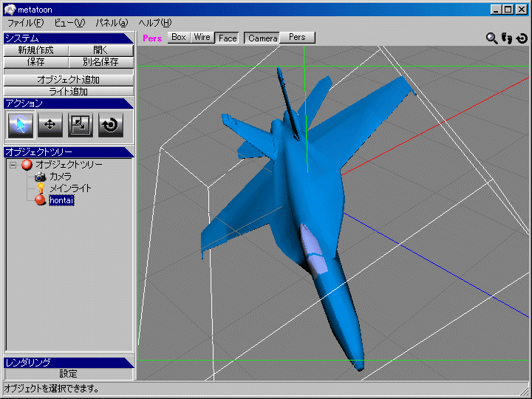Open the ファイル(F) menu
The width and height of the screenshot is (532, 399).
click(25, 23)
